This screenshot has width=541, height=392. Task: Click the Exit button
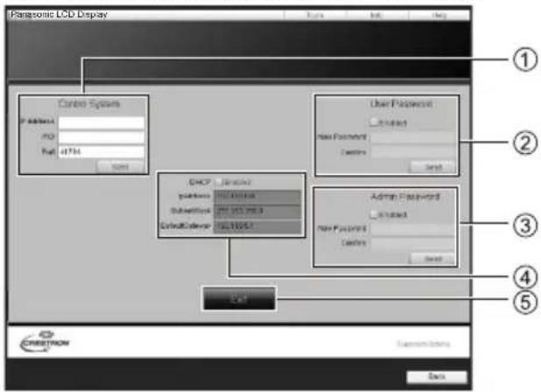coord(239,298)
